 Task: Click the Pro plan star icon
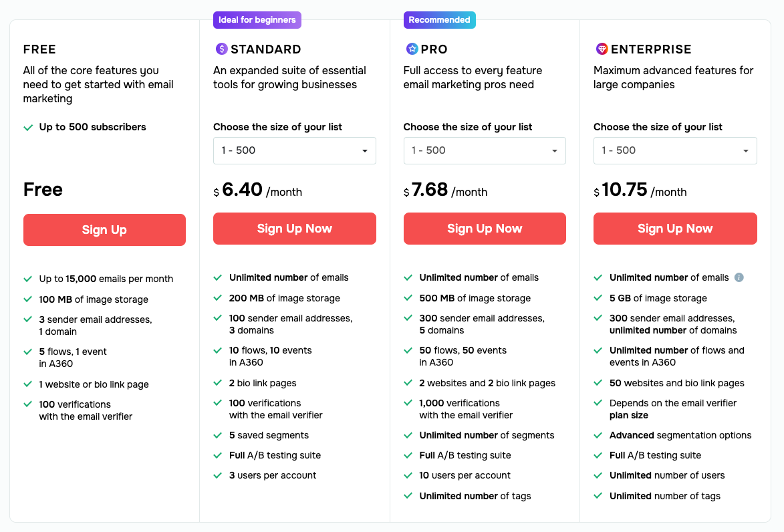click(412, 49)
